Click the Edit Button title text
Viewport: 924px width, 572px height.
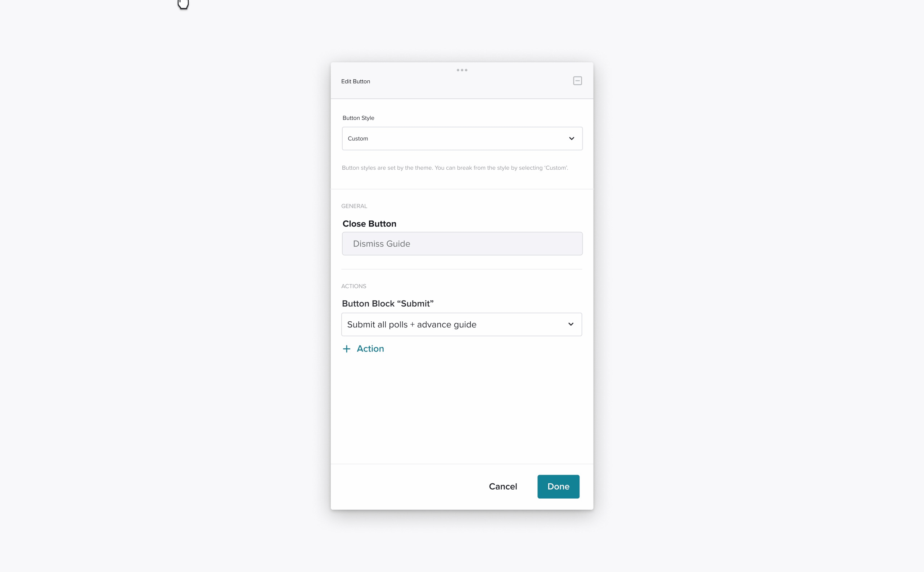[355, 81]
